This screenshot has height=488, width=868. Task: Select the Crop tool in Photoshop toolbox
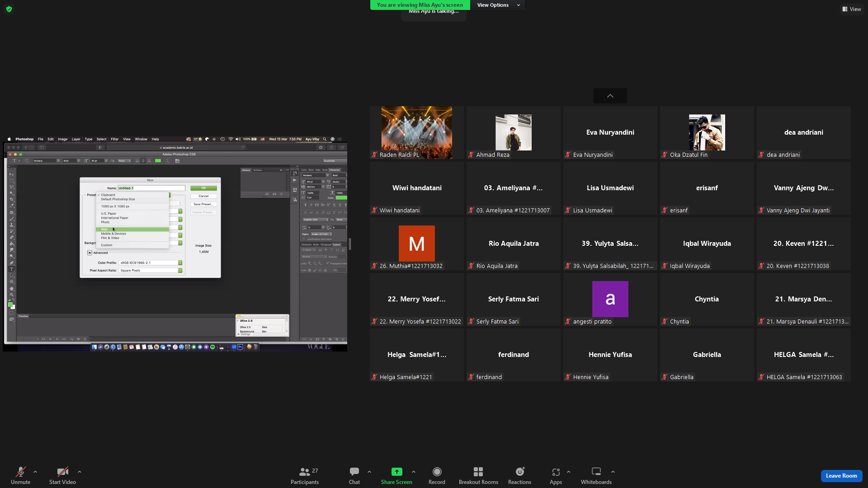12,199
